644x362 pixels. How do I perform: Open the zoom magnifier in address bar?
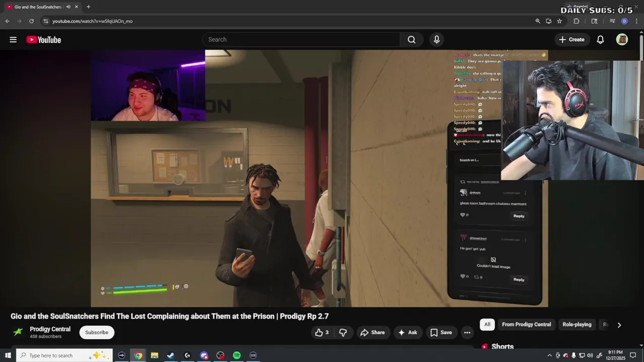point(537,21)
